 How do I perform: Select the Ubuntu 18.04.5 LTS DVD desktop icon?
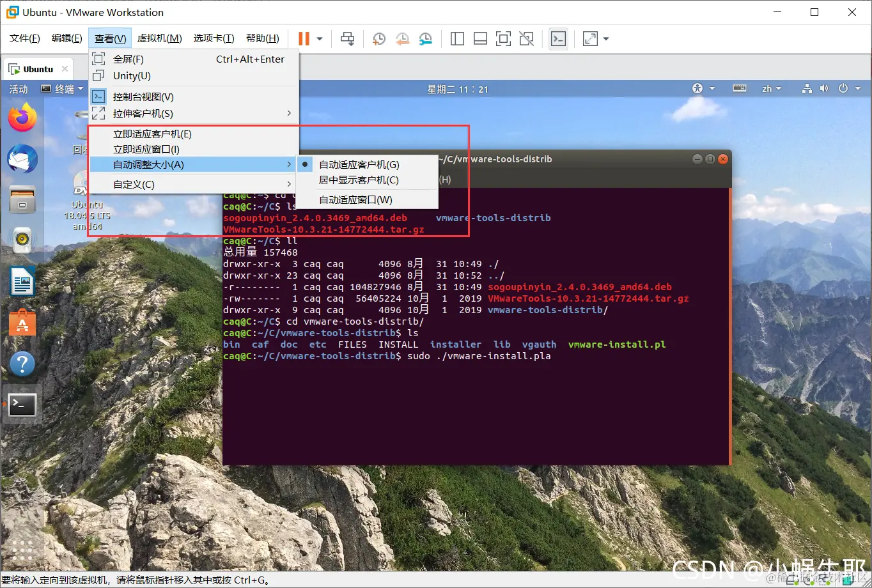(x=88, y=201)
